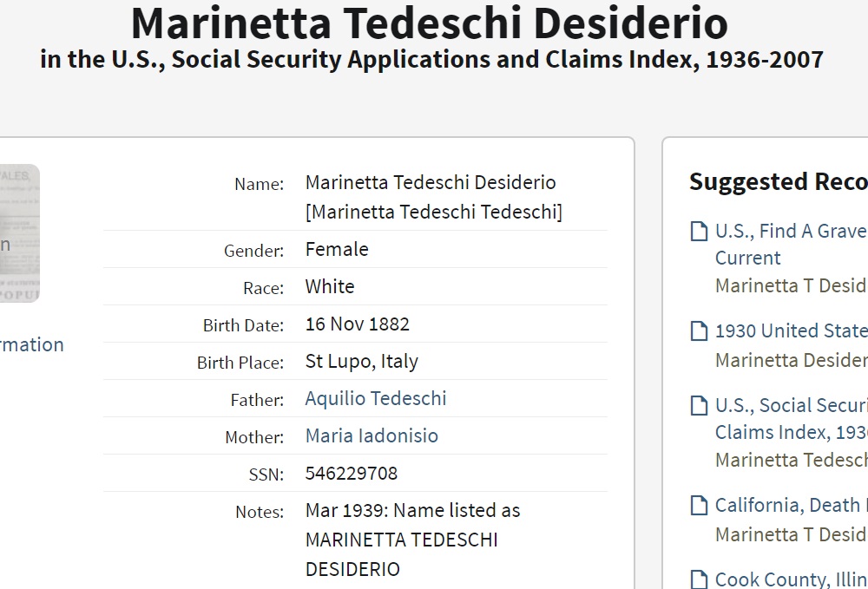Open the U.S., Social Security suggested record link

click(790, 406)
